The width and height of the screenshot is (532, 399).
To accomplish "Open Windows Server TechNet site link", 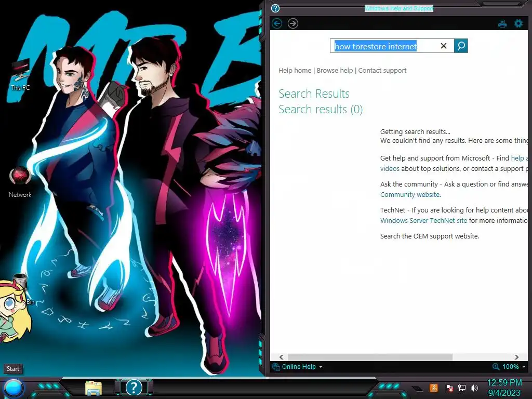I will click(423, 220).
